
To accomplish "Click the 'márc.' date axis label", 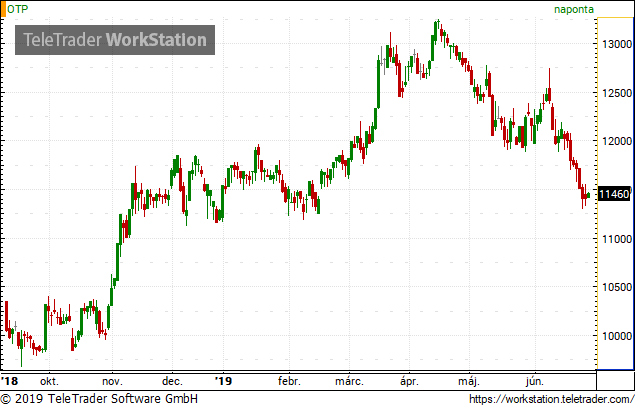I will pos(349,381).
